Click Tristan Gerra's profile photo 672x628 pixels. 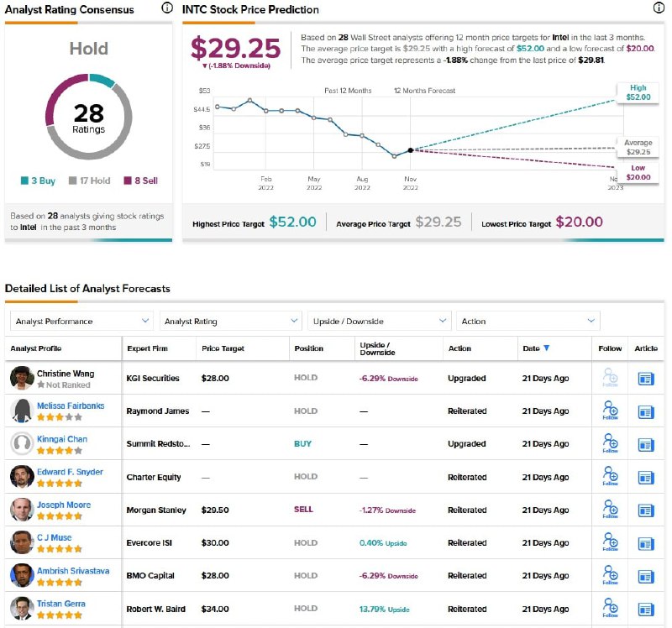(22, 609)
